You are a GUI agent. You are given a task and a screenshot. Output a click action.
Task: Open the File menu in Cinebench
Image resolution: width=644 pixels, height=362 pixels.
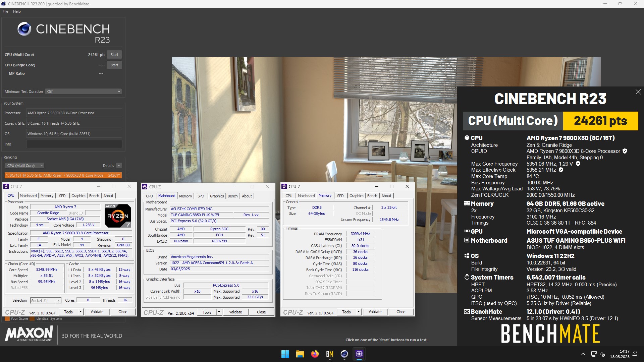click(x=5, y=11)
